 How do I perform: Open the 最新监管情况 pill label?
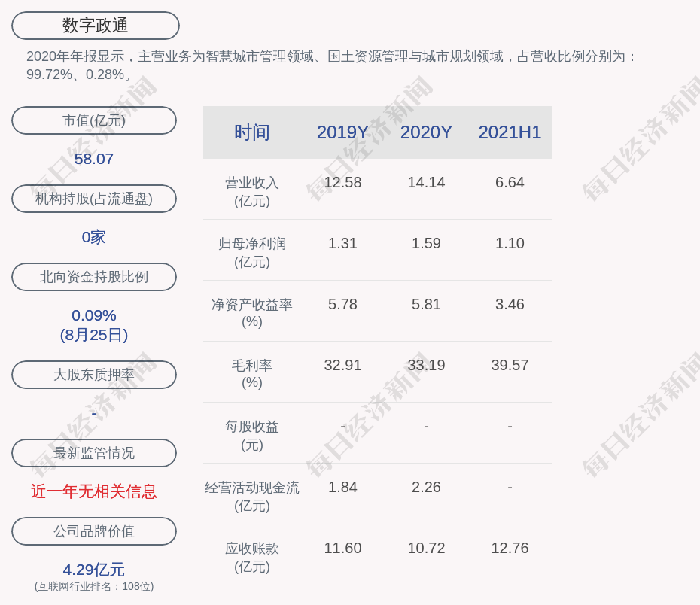pyautogui.click(x=94, y=453)
